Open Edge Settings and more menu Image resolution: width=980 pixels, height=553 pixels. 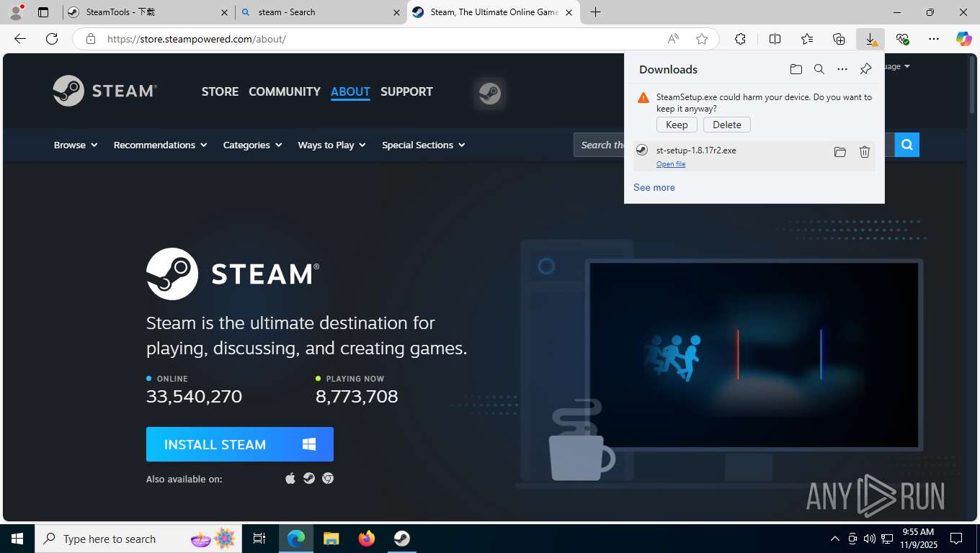coord(934,39)
